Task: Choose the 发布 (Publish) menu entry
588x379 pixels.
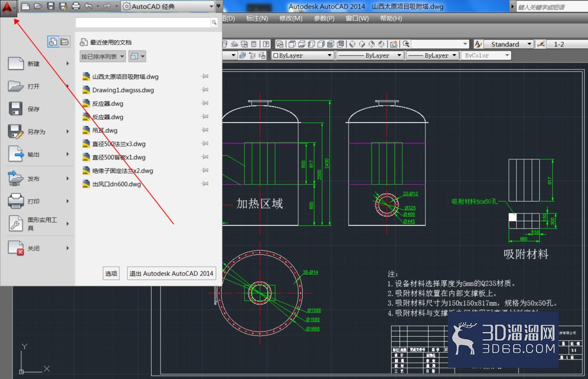Action: pos(38,179)
